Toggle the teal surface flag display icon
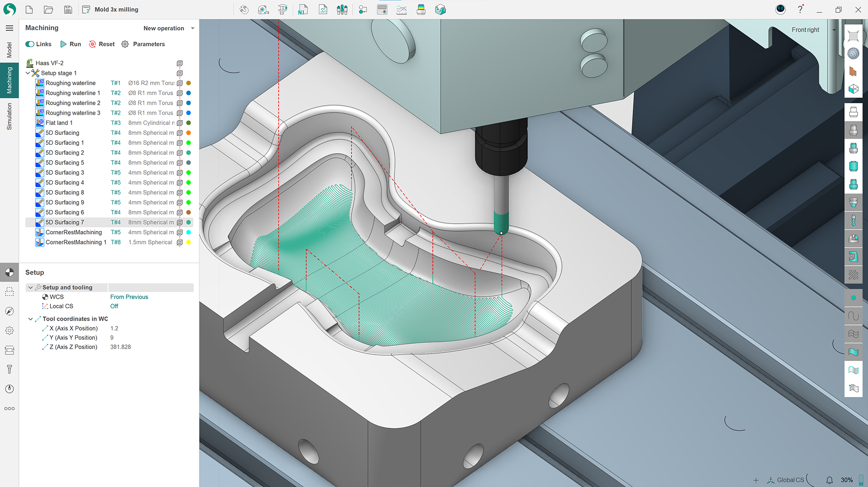868x487 pixels. coord(853,352)
